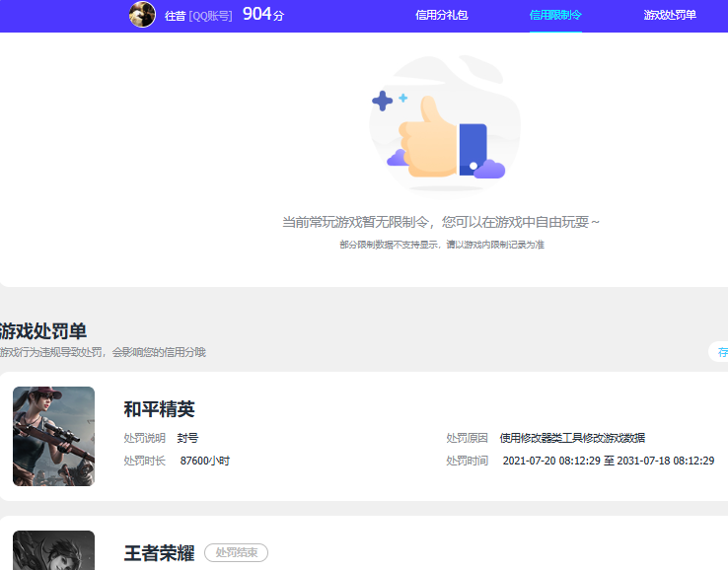Screen dimensions: 728x570
Task: Click the 王者荣耀 game title
Action: (x=159, y=553)
